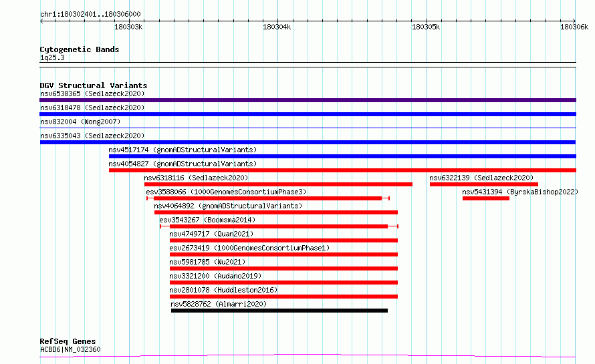Click the 1q25.3 band label
The image size is (595, 364).
[x=52, y=57]
